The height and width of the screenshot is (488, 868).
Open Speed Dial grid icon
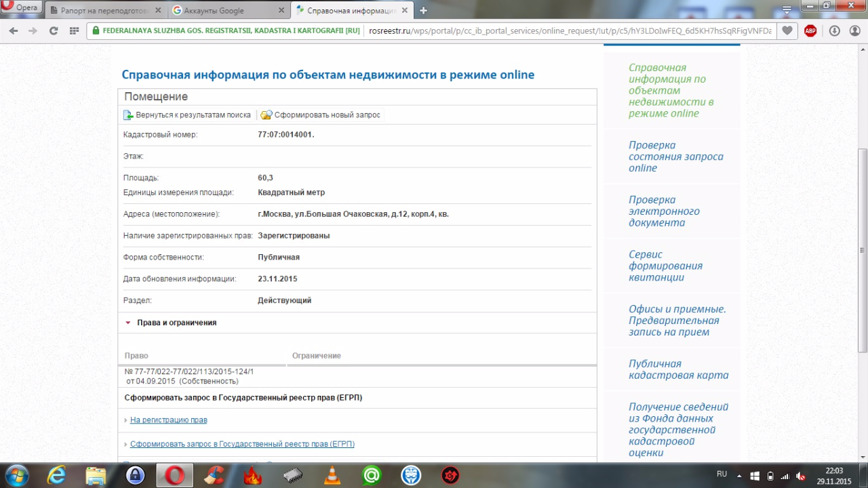coord(73,30)
